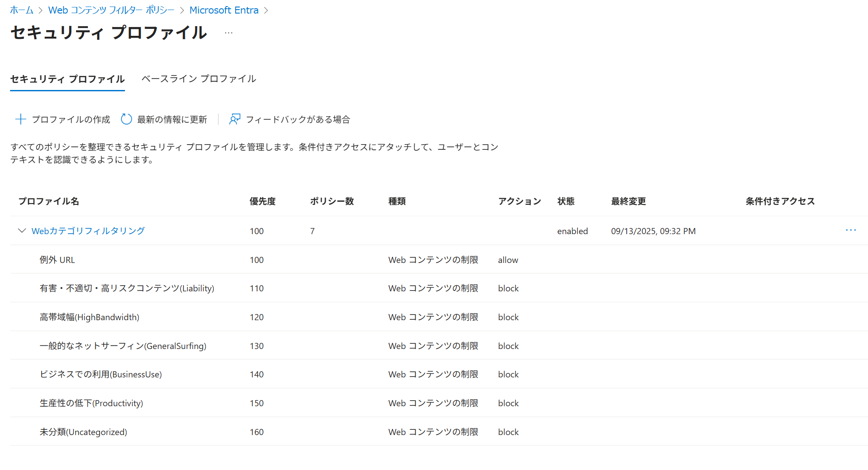Go to ホーム in the breadcrumb
The height and width of the screenshot is (470, 868).
coord(22,10)
